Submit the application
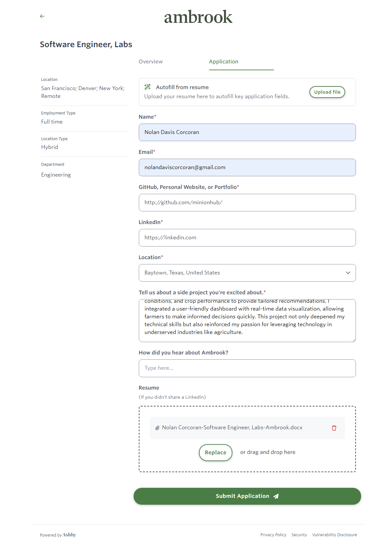 coord(242,496)
